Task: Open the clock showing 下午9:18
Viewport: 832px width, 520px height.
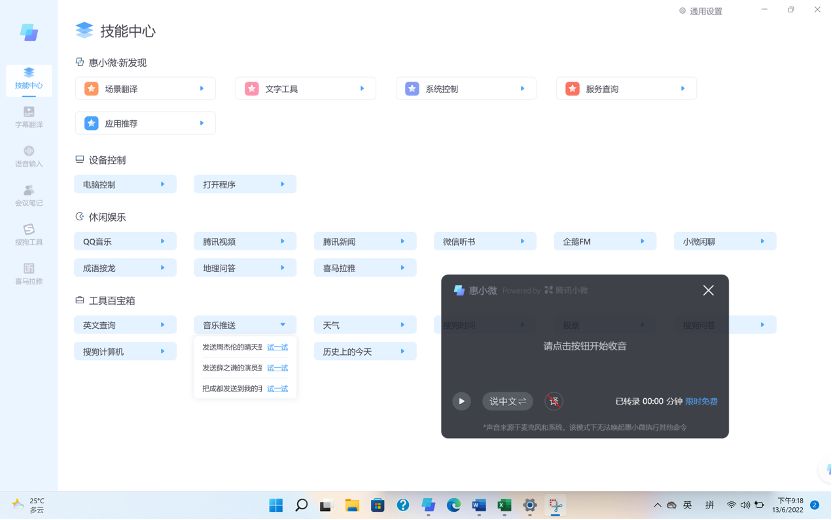Action: pos(790,505)
